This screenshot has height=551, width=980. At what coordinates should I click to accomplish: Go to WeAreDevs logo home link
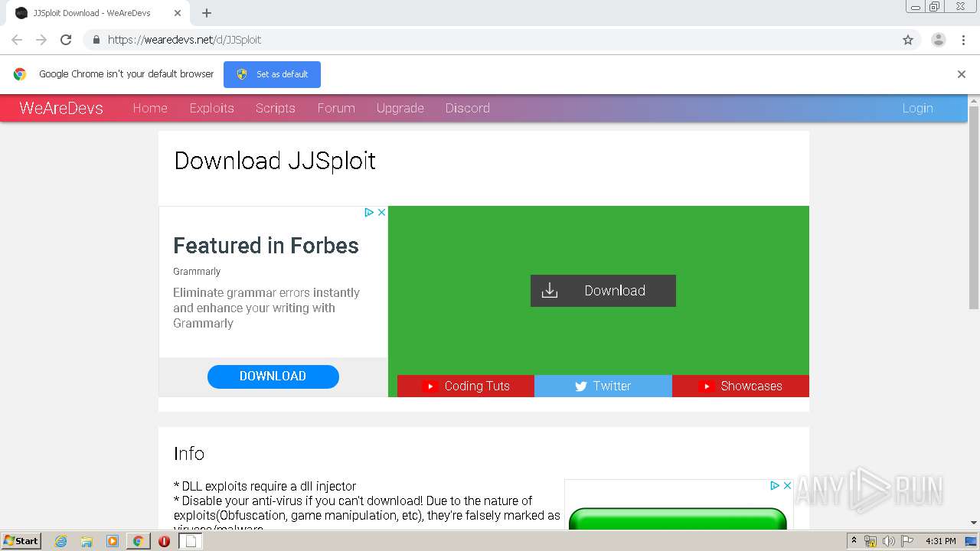pos(61,108)
